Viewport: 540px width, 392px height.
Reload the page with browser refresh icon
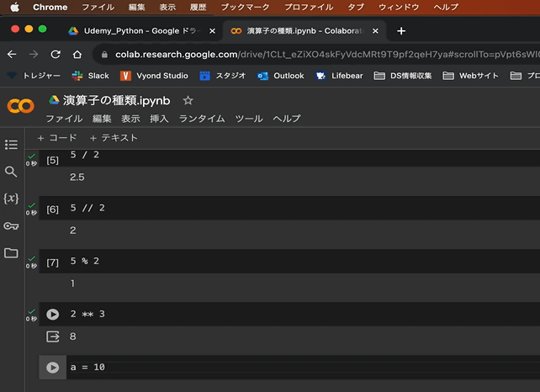coord(56,54)
